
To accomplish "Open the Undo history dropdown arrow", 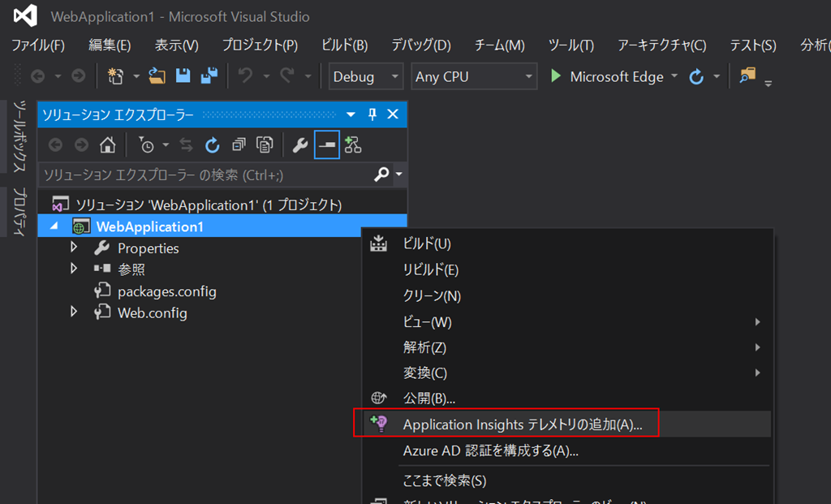I will [266, 77].
